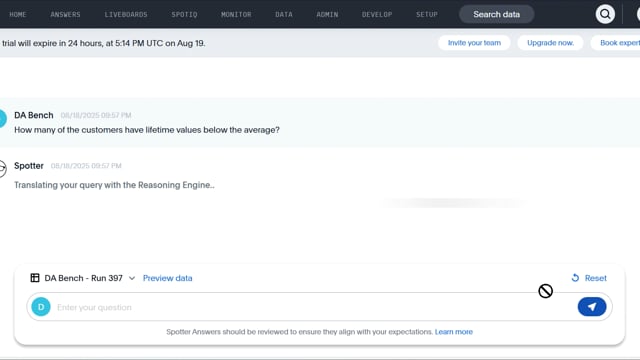This screenshot has height=360, width=640.
Task: Click the Upgrade now button
Action: [x=550, y=43]
